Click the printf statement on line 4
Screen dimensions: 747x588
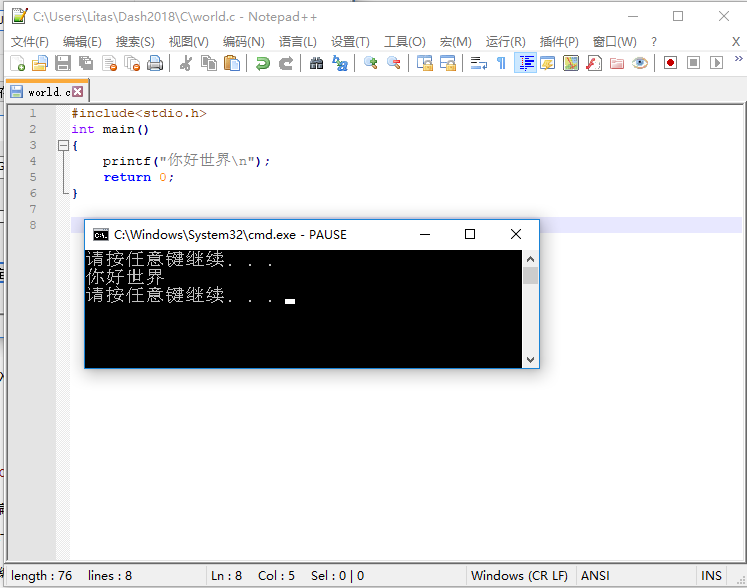[x=186, y=161]
